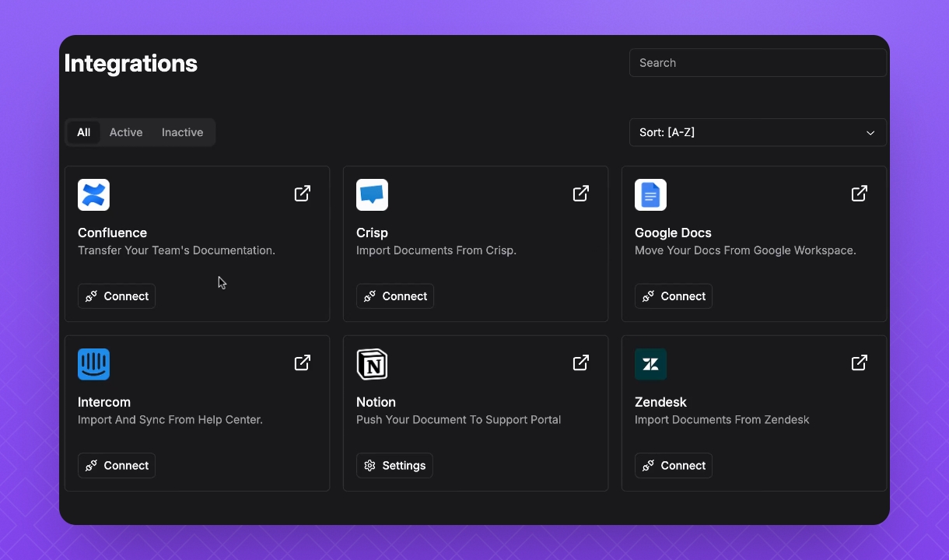949x560 pixels.
Task: Expand the Sort: [A-Z] dropdown
Action: (757, 132)
